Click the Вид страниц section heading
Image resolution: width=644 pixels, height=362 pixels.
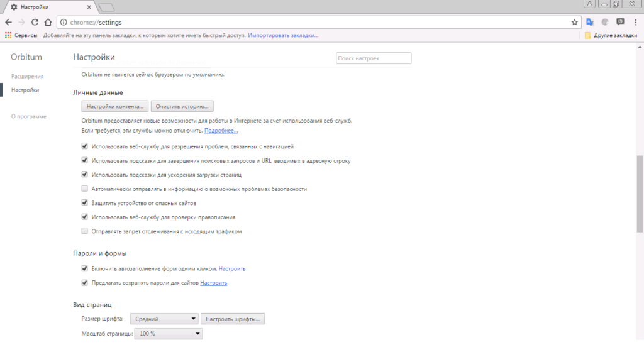[92, 305]
